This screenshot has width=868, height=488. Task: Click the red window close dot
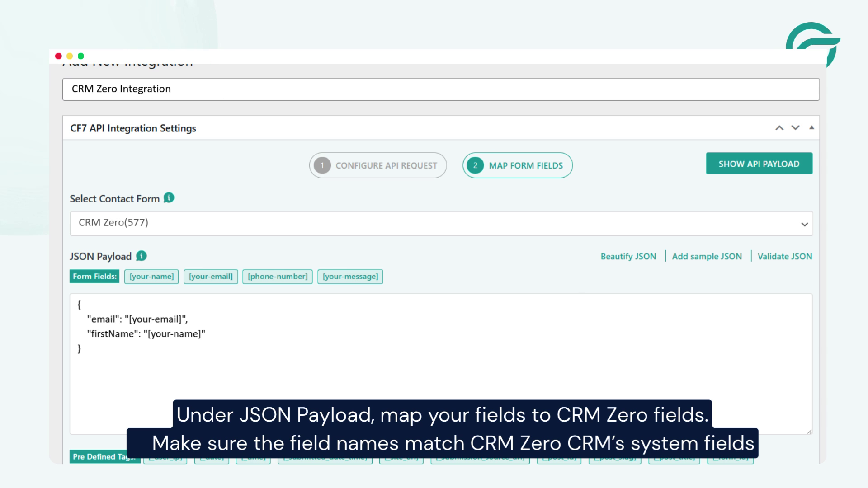pyautogui.click(x=58, y=56)
